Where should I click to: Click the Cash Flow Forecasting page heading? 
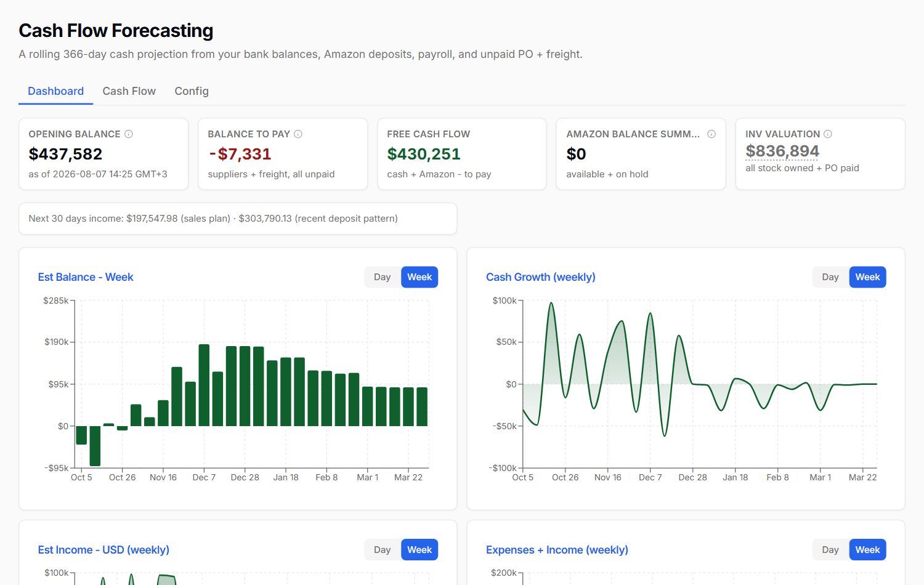(x=116, y=30)
